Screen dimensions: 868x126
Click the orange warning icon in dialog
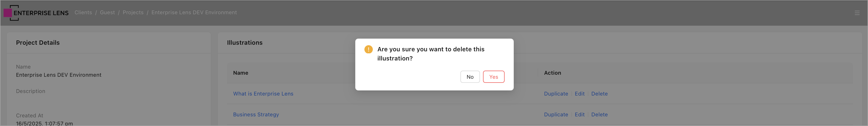tap(368, 49)
